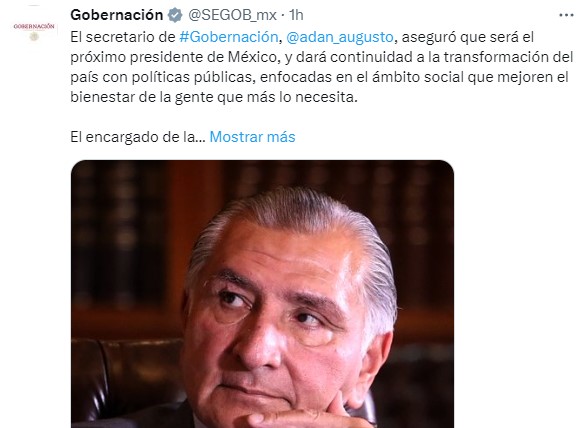Click the verified badge beside Gobernación

point(175,15)
